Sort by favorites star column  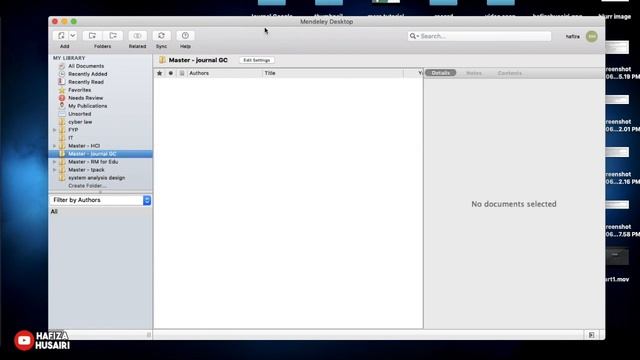click(160, 73)
